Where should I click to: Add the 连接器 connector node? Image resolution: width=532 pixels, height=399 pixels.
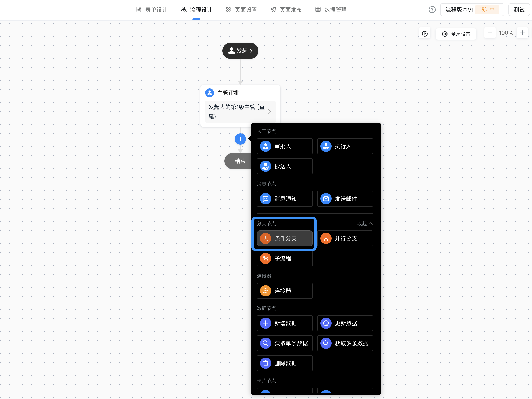pos(285,291)
